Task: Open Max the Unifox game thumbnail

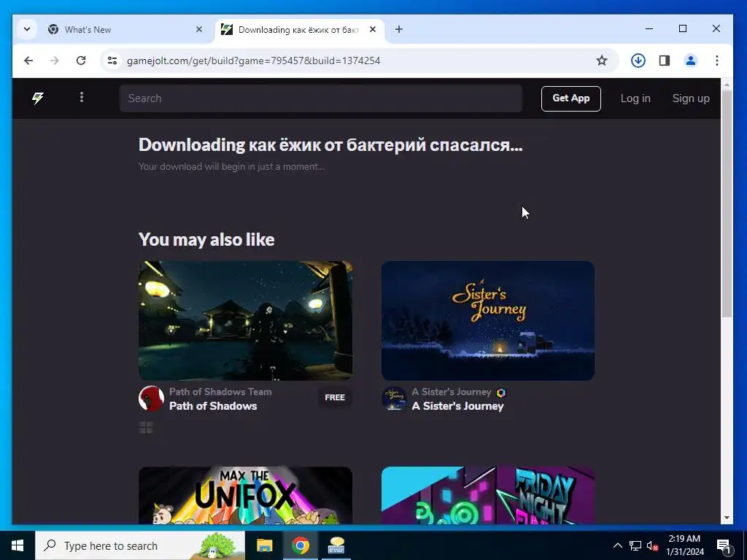Action: 245,495
